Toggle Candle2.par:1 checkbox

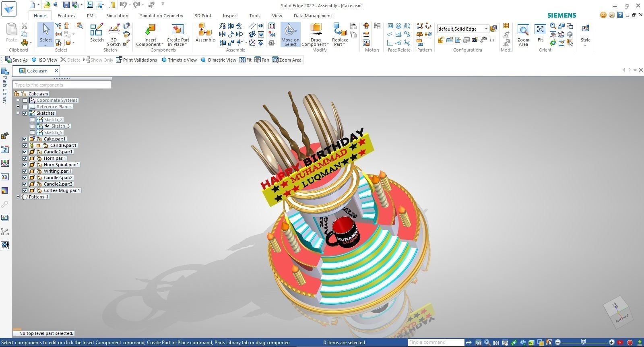[25, 152]
